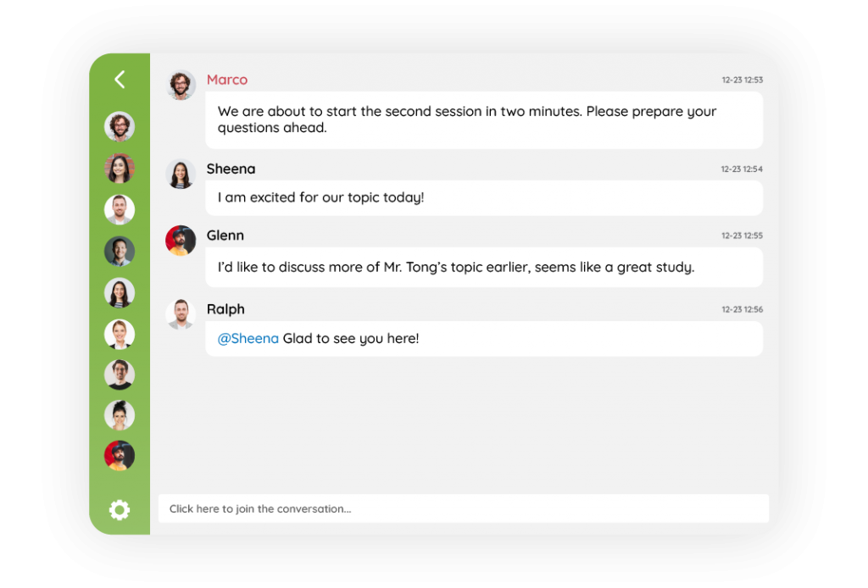This screenshot has width=868, height=588.
Task: Select the sidebar avatar with the brick-wall background
Action: [x=120, y=169]
